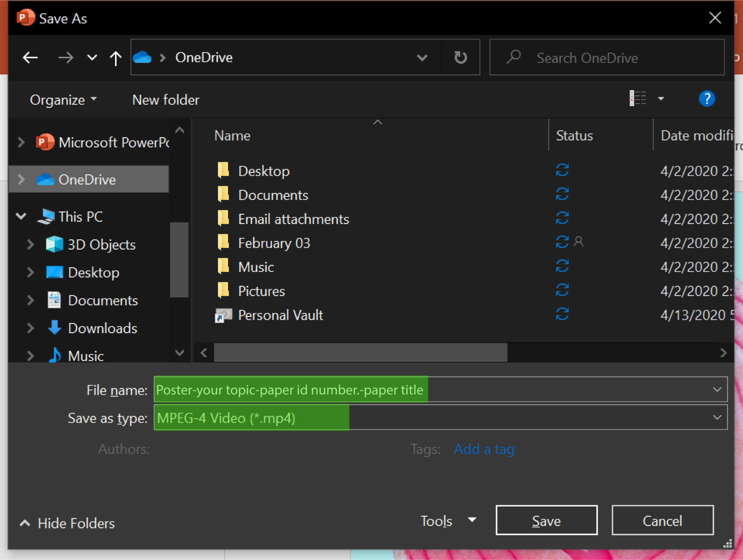Open the help question mark icon
The width and height of the screenshot is (743, 560).
706,99
